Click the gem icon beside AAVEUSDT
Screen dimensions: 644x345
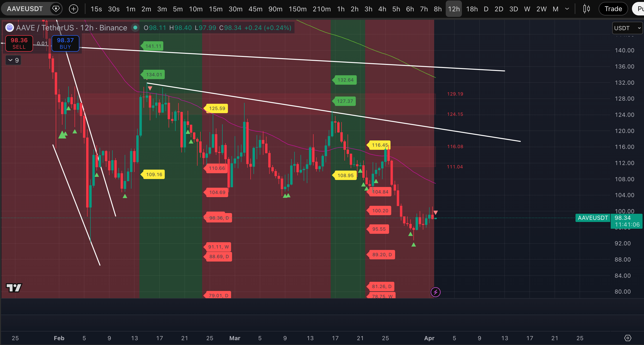pos(55,9)
